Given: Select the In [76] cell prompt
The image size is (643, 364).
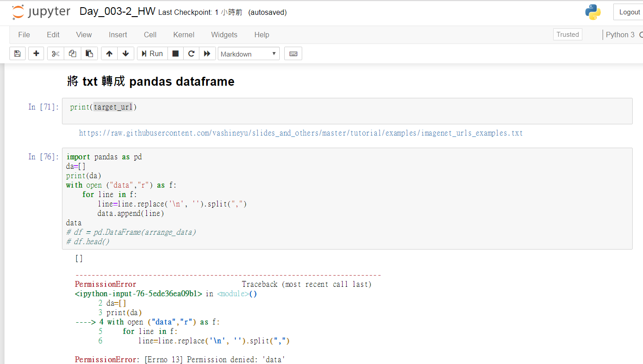Looking at the screenshot, I should pyautogui.click(x=44, y=157).
